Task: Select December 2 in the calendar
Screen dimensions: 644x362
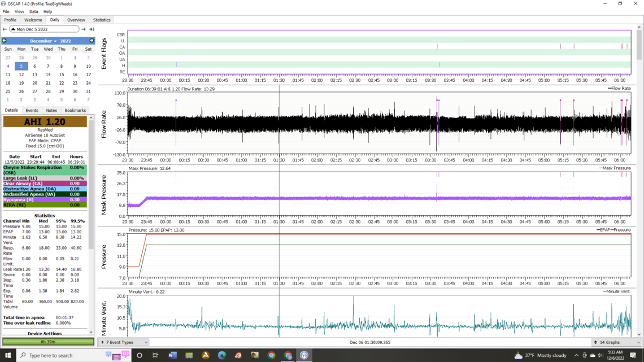Action: (75, 58)
